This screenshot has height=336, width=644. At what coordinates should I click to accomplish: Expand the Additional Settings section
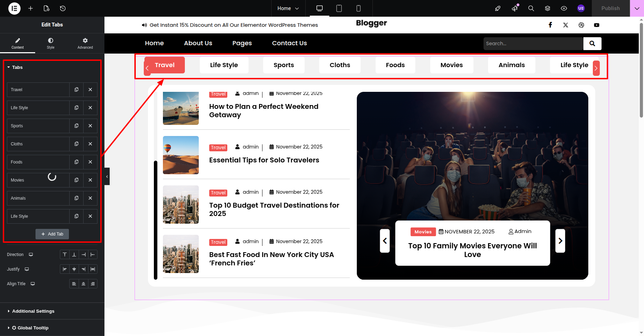point(33,311)
